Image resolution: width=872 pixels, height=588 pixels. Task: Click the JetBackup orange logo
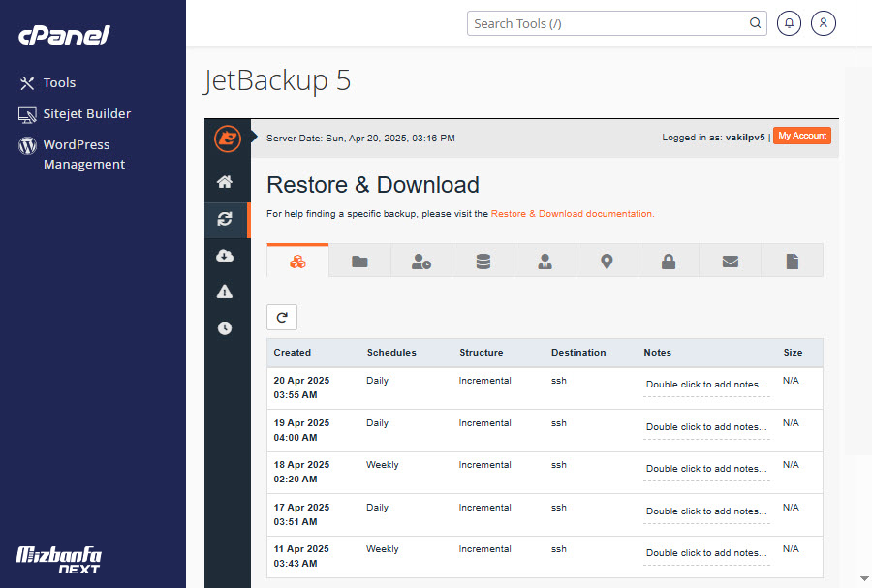click(x=228, y=139)
